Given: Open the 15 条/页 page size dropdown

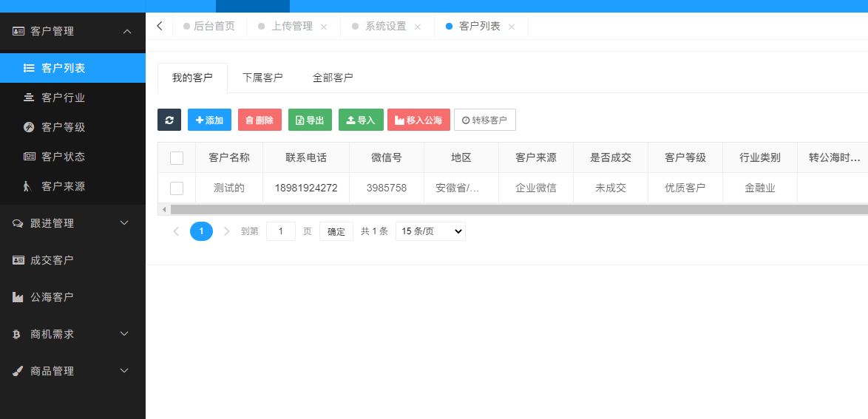Looking at the screenshot, I should click(x=430, y=231).
